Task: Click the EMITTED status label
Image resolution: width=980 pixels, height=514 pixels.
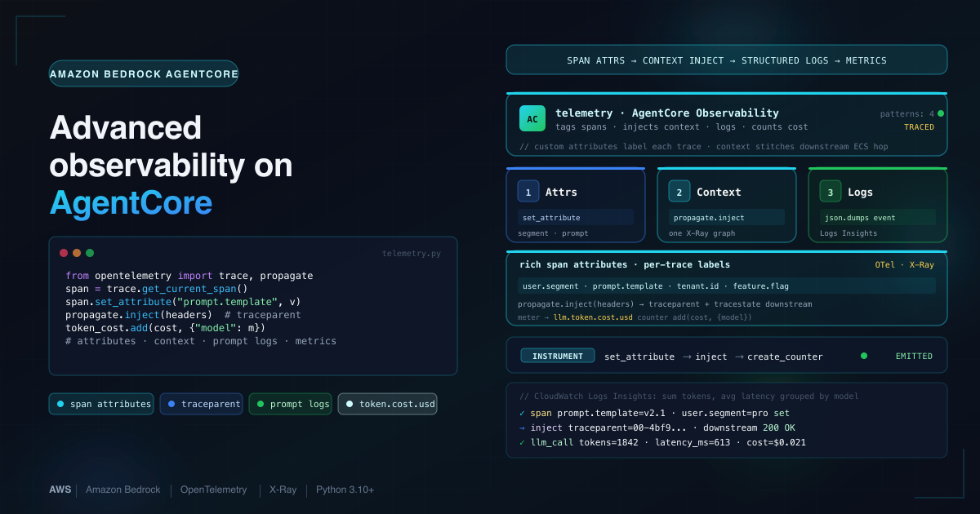Action: [915, 357]
